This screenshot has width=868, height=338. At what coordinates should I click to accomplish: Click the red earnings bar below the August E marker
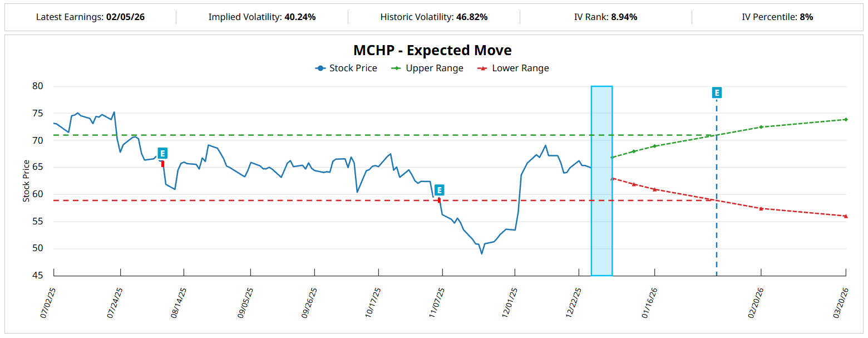[x=162, y=164]
